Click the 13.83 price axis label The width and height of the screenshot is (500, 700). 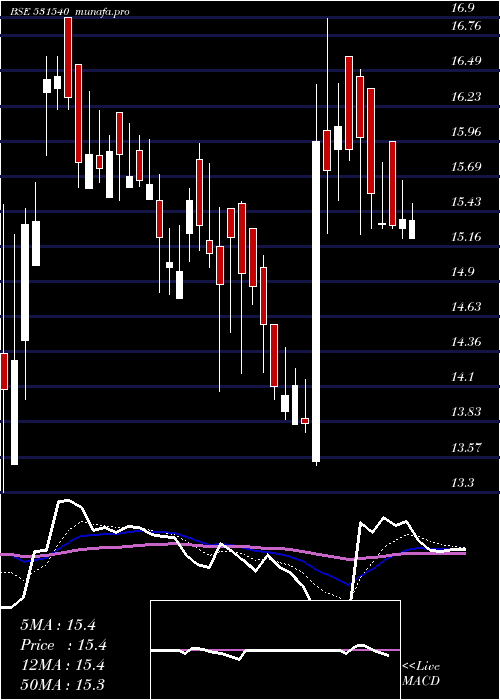[x=466, y=412]
